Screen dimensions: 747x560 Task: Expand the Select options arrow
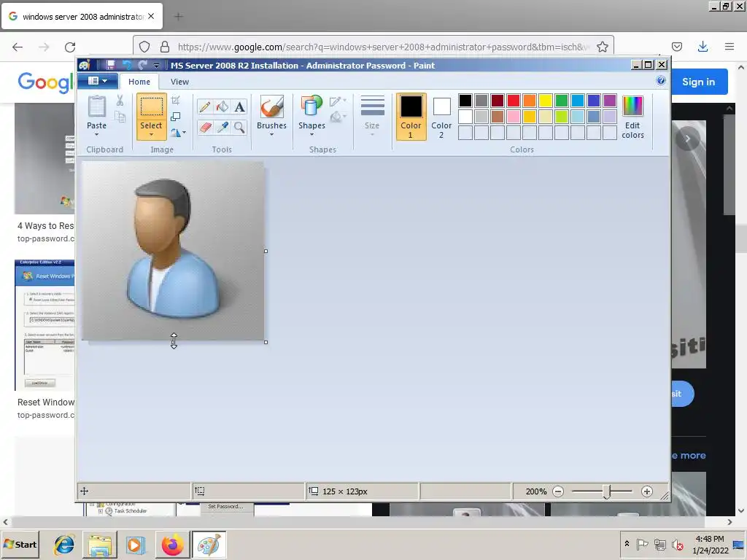(x=151, y=134)
